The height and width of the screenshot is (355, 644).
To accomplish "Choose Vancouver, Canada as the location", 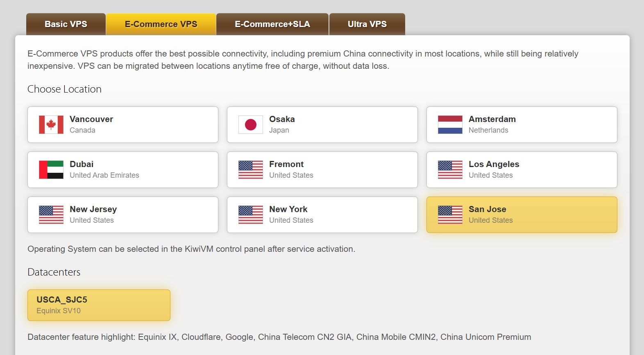I will coord(123,124).
